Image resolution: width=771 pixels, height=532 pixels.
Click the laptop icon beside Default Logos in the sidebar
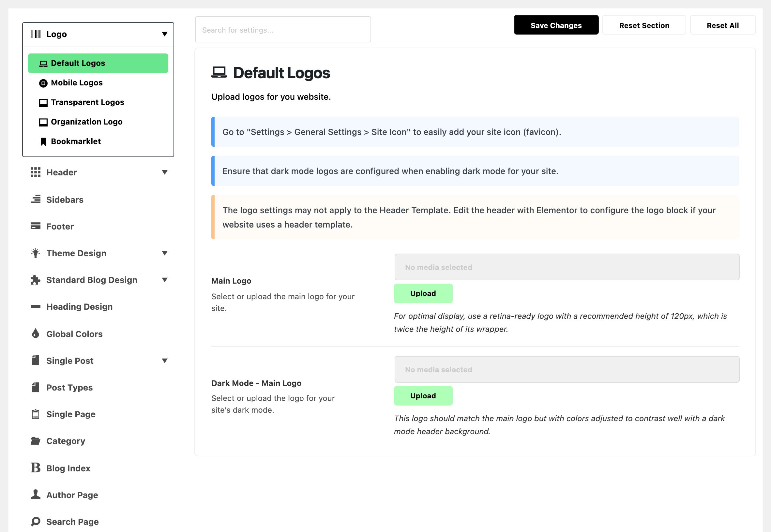click(43, 63)
